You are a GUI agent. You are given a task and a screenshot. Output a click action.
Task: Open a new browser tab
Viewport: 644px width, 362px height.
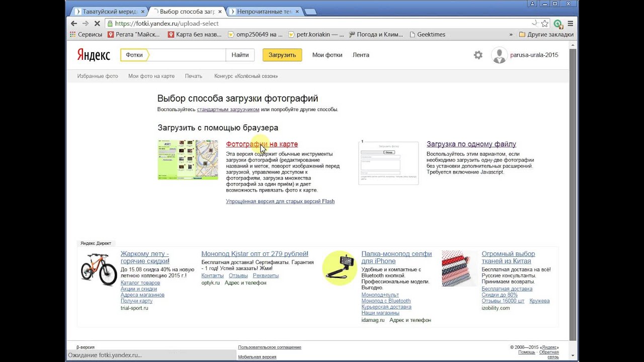[x=310, y=12]
